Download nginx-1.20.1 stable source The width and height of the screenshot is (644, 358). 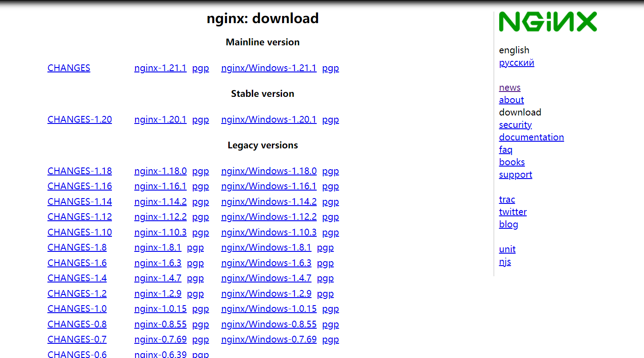[x=160, y=119]
